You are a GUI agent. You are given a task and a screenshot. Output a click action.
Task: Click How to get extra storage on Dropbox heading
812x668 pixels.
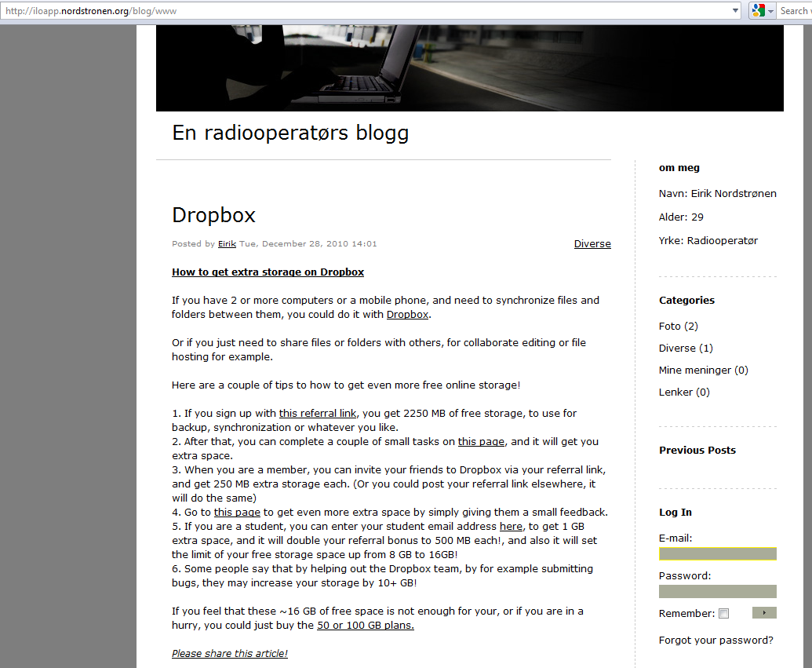coord(268,272)
